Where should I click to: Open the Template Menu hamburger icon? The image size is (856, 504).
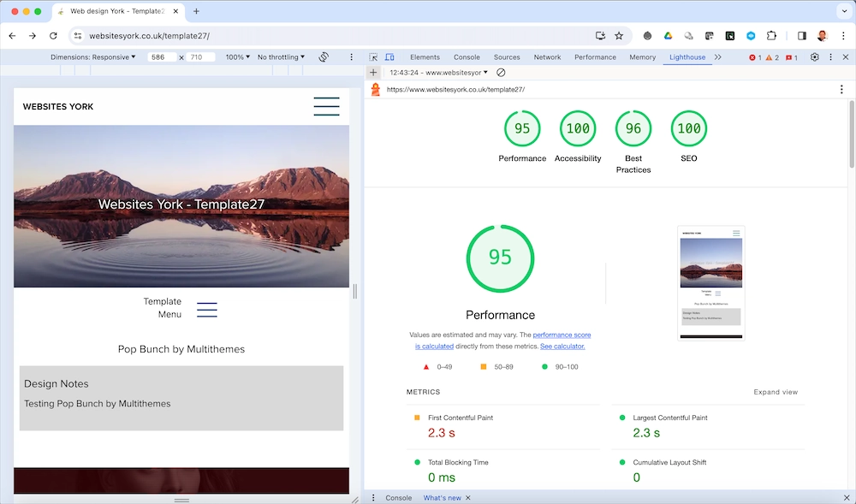click(207, 309)
